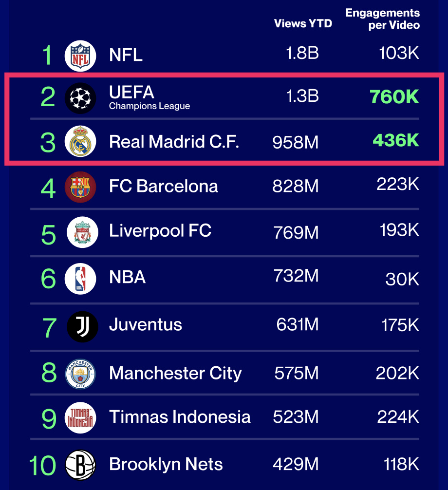
Task: Select the NBA logo icon
Action: [80, 278]
